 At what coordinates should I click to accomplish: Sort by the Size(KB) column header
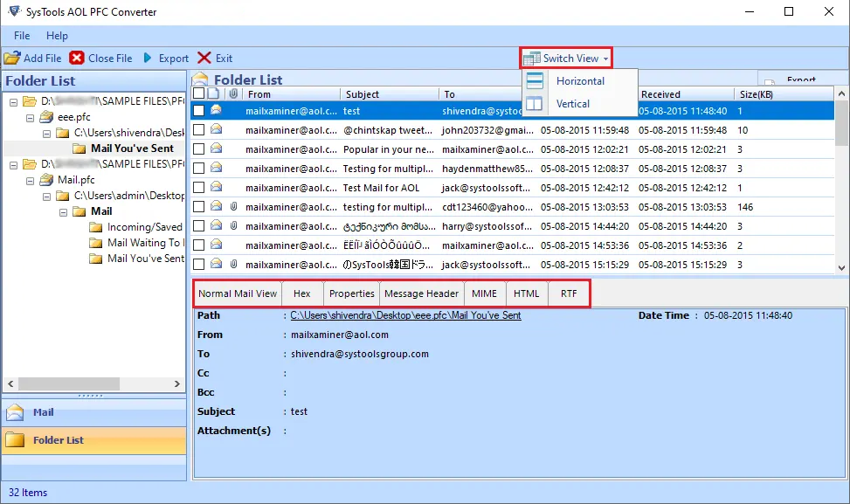pos(784,93)
